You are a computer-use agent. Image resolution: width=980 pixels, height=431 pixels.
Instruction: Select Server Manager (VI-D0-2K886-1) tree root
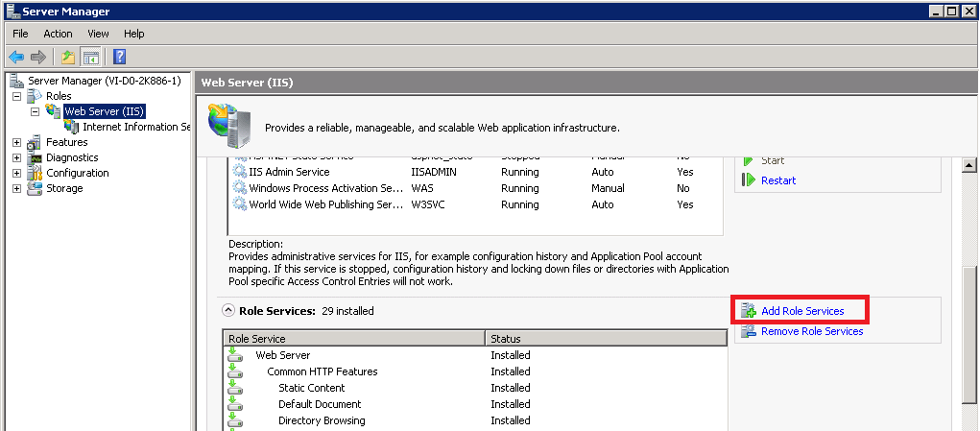tap(105, 81)
